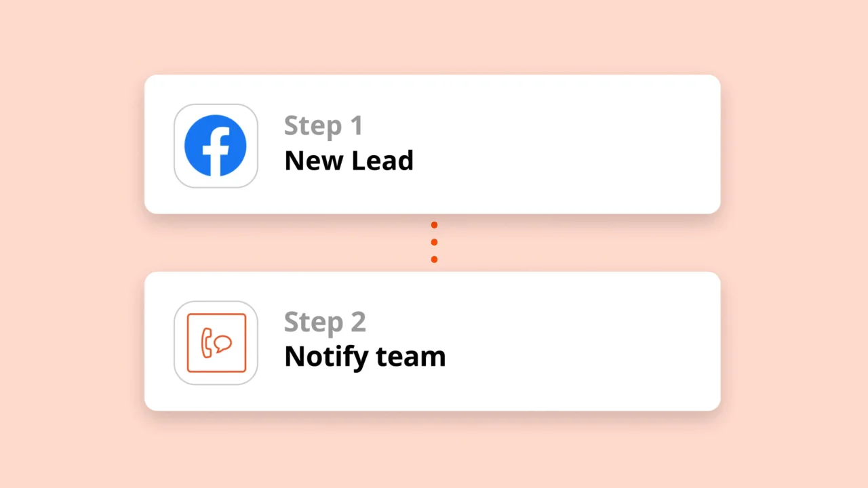Select the bottom orange connector dot
The height and width of the screenshot is (488, 868).
tap(434, 259)
